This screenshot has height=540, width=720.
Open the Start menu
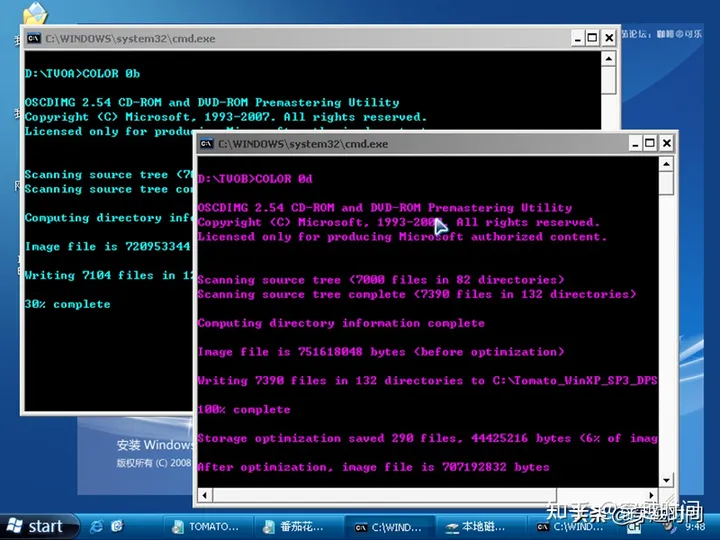(x=39, y=526)
